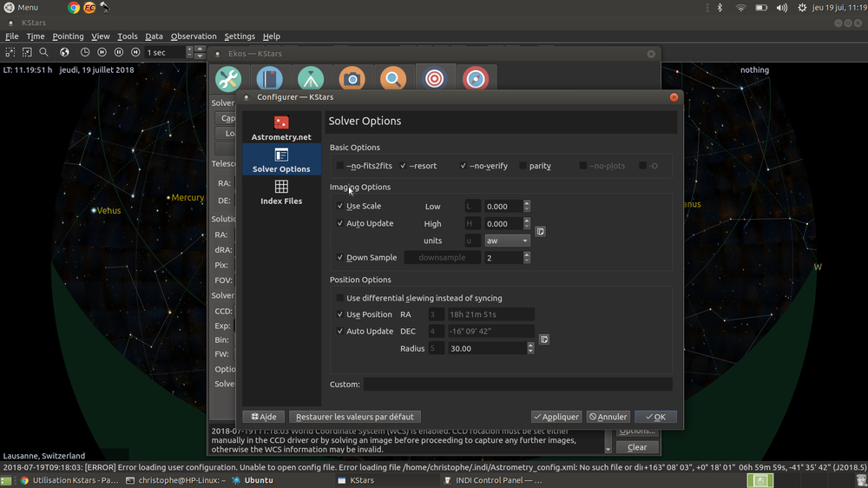The width and height of the screenshot is (868, 488).
Task: Open the Observation menu
Action: pyautogui.click(x=194, y=36)
